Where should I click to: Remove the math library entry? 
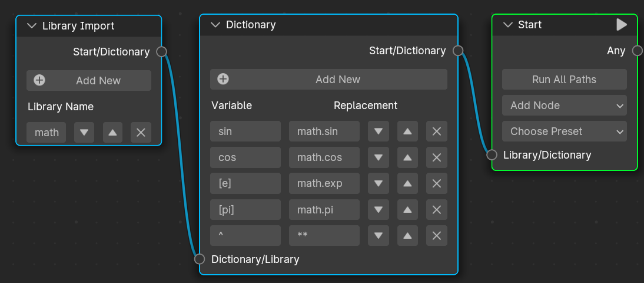(141, 133)
